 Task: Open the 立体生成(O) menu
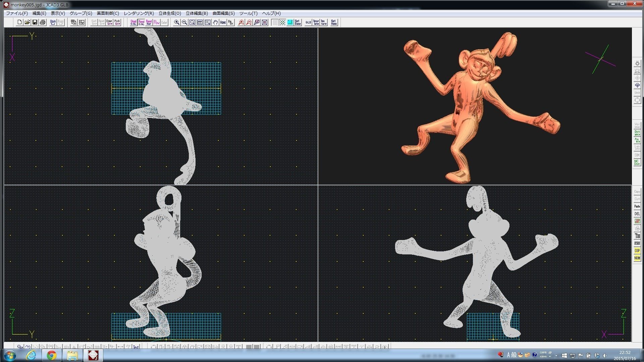[170, 13]
